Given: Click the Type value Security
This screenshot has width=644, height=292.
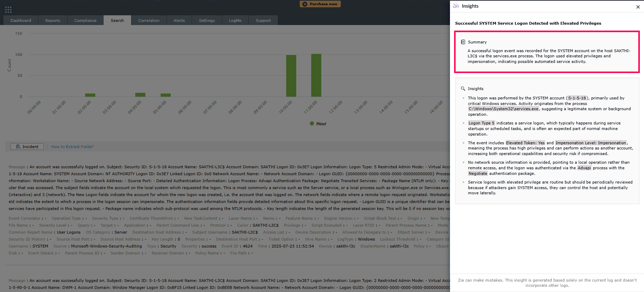Looking at the screenshot, I should [x=168, y=246].
